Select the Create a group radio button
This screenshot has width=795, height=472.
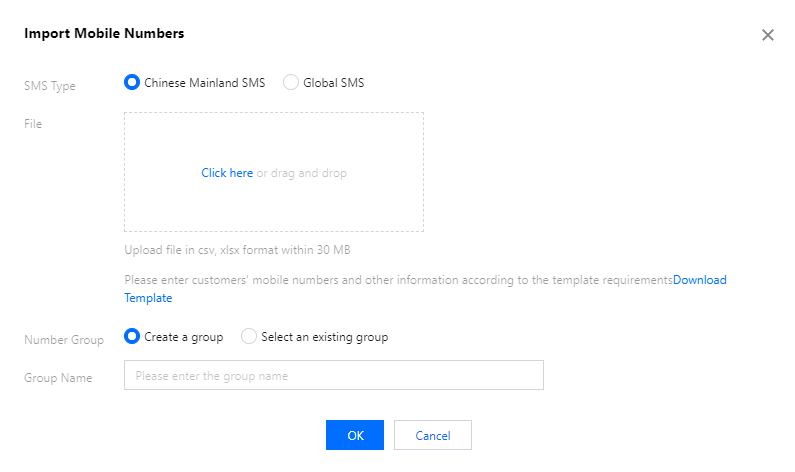click(x=131, y=337)
